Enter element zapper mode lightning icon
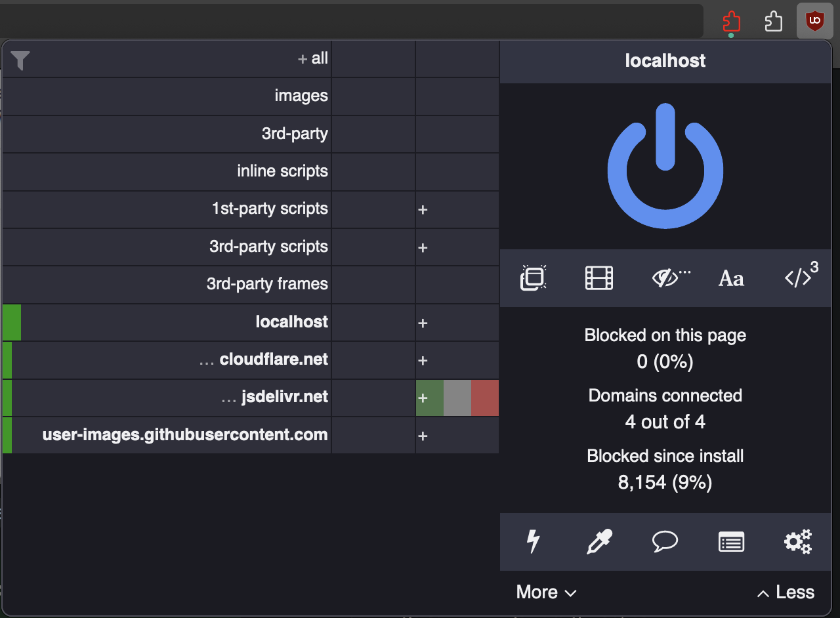 (534, 542)
